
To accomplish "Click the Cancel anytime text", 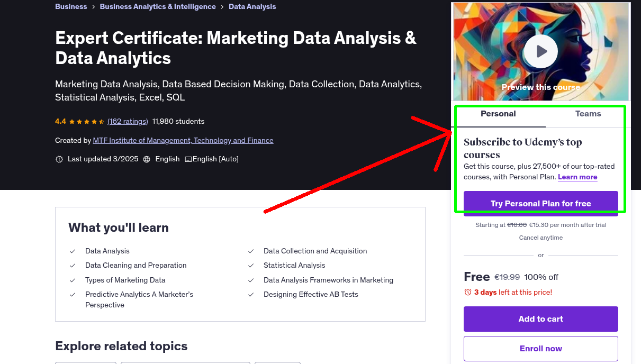I will (x=541, y=238).
